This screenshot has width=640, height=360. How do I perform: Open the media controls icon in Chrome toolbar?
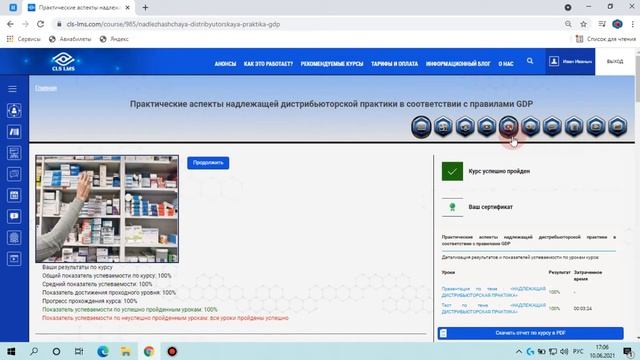pyautogui.click(x=602, y=24)
